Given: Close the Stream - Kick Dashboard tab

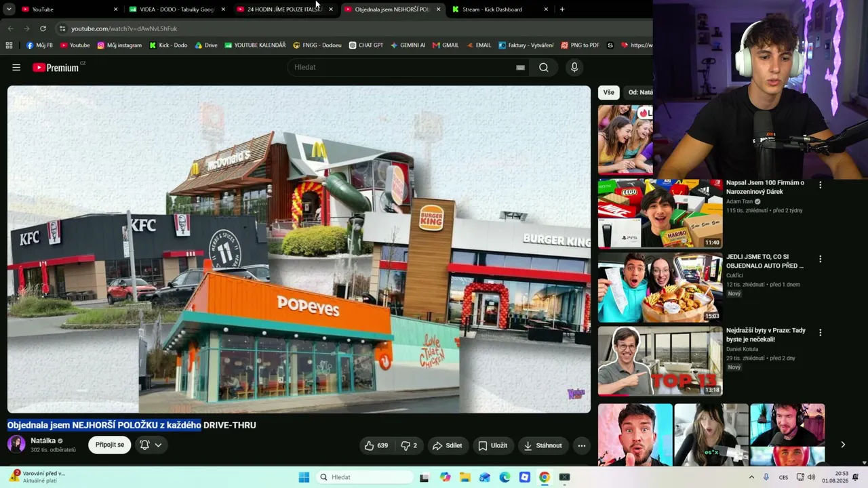Looking at the screenshot, I should pos(546,9).
